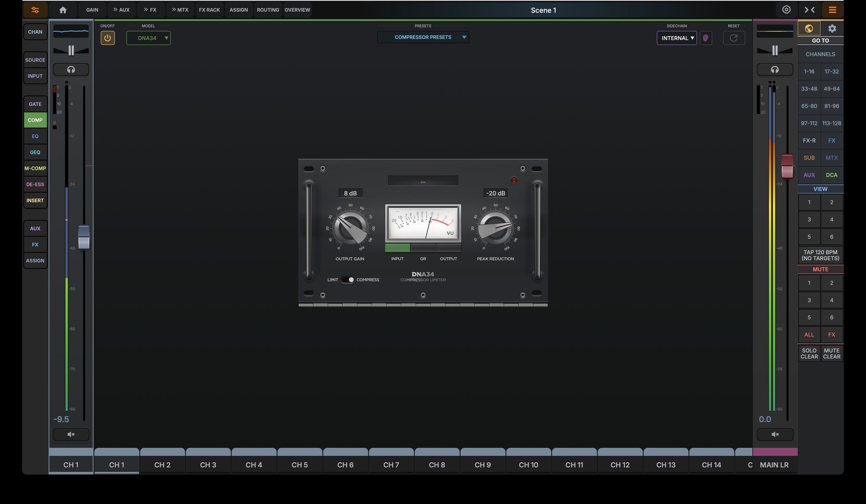Click the Peak Reduction knob

(495, 228)
